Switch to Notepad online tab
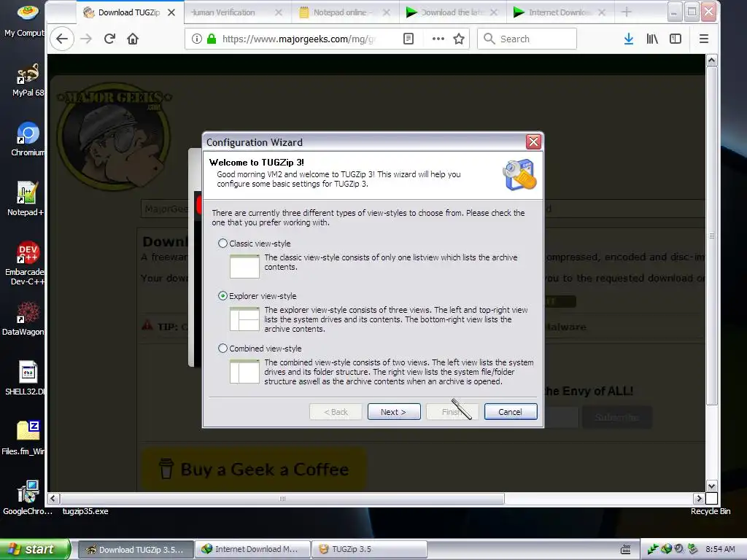747x560 pixels. click(344, 12)
